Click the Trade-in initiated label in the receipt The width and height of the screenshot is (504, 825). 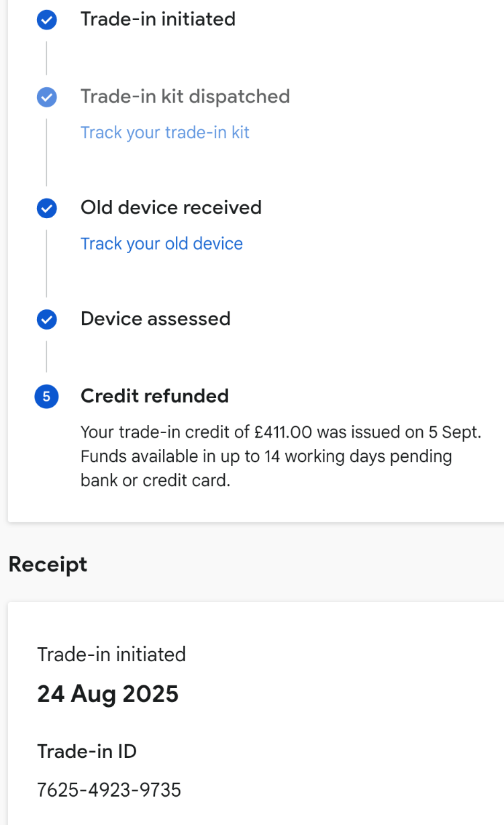tap(111, 654)
